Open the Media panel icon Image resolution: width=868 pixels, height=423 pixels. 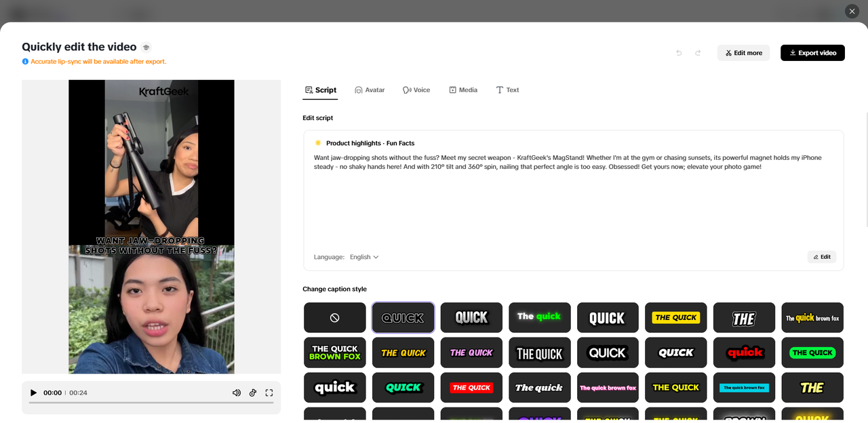click(x=452, y=89)
